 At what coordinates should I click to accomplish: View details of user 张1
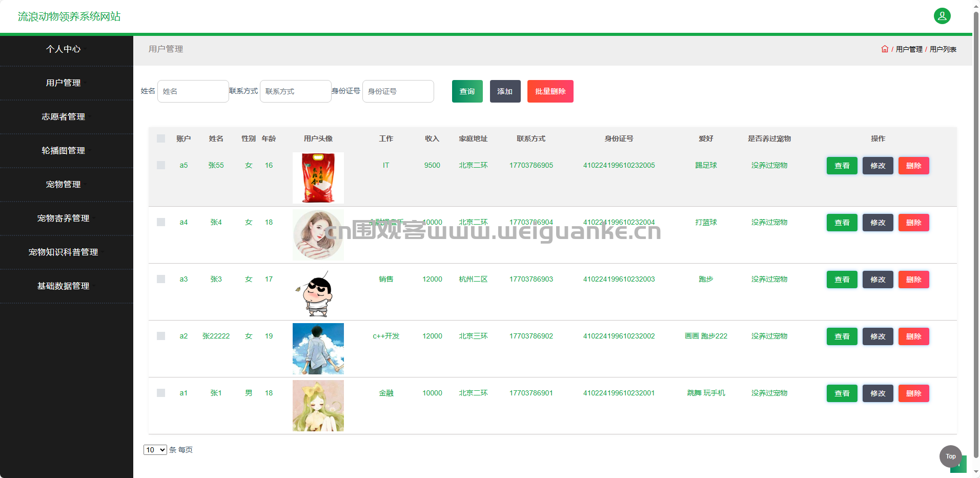click(x=842, y=393)
